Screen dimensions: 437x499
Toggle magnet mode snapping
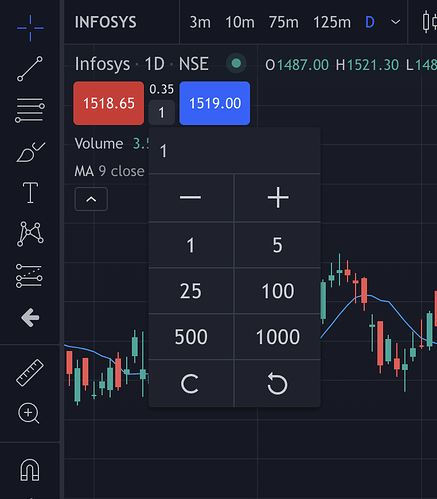click(x=30, y=470)
